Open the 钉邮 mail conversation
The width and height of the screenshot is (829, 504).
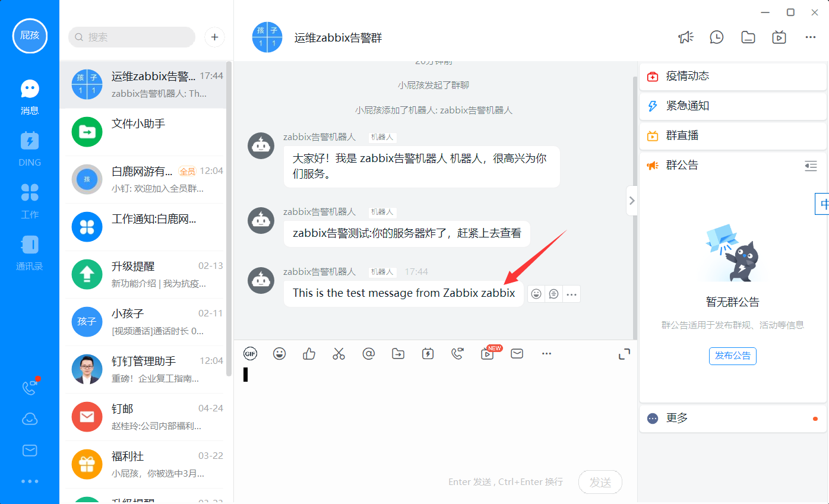pyautogui.click(x=143, y=417)
